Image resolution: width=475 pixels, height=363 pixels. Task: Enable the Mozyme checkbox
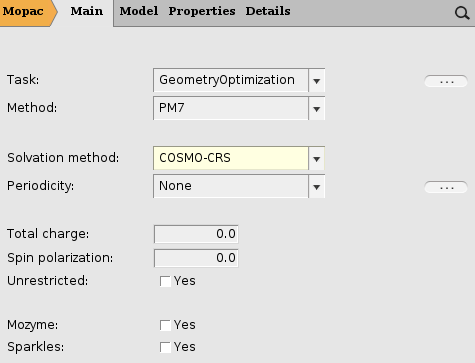(165, 325)
